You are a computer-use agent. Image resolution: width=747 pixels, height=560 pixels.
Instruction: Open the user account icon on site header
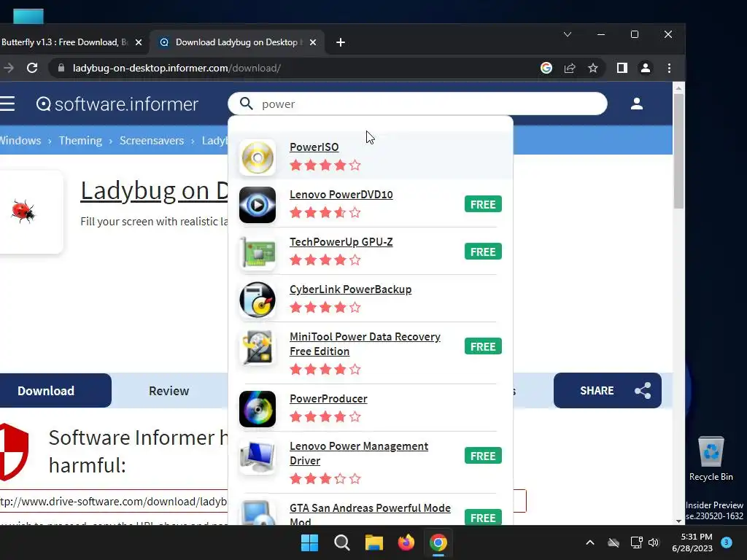[x=636, y=104]
